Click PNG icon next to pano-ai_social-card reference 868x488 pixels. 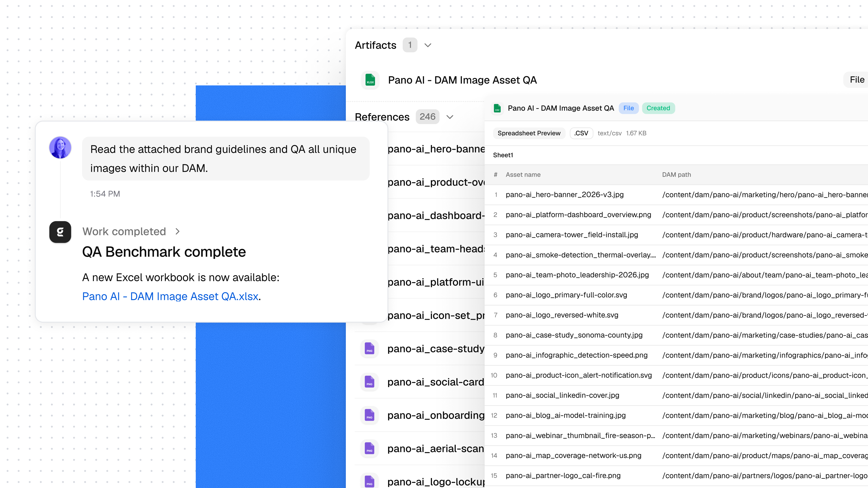370,382
